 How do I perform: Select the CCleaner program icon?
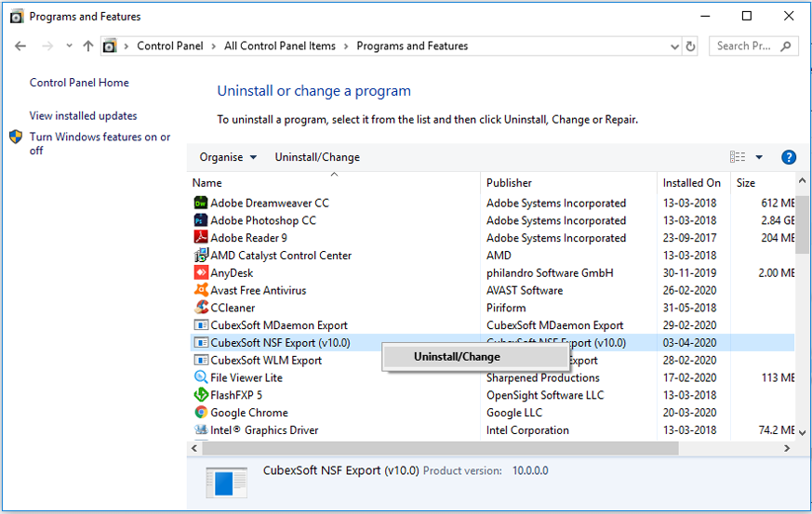(201, 308)
